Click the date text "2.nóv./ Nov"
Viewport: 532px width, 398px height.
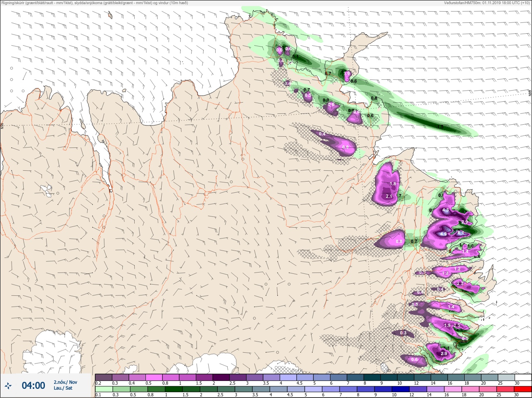point(65,382)
